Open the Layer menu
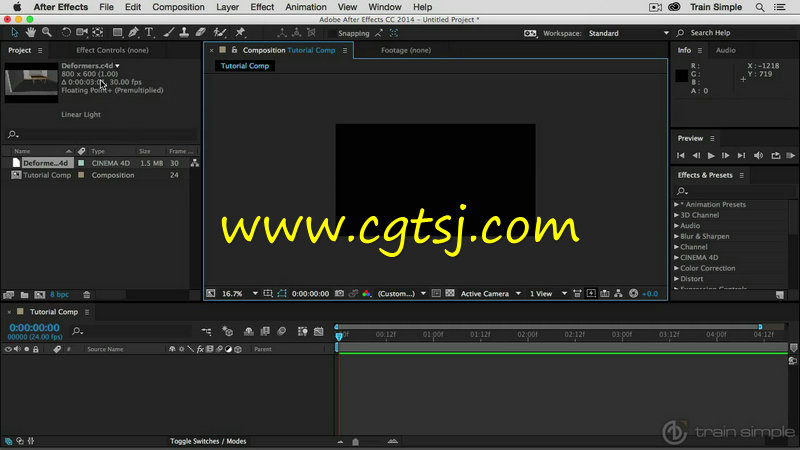This screenshot has height=450, width=800. coord(227,7)
